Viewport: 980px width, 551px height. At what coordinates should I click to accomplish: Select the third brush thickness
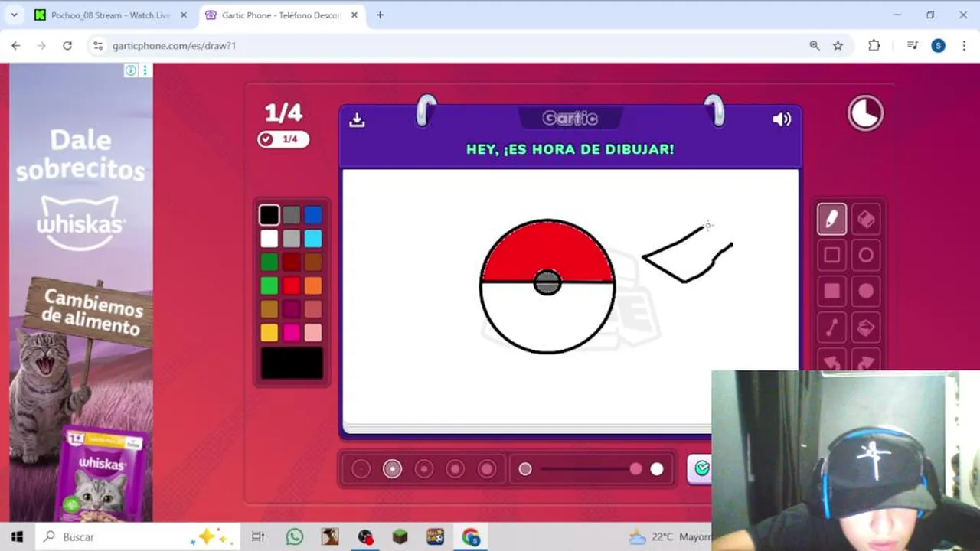click(x=423, y=469)
